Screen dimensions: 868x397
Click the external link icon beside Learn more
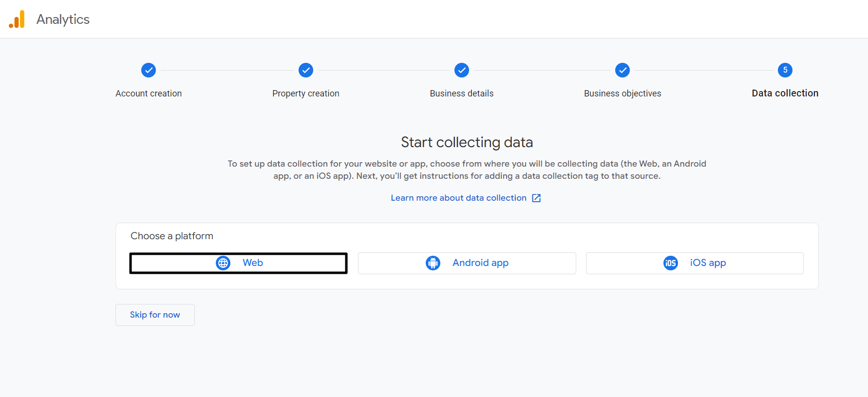536,198
